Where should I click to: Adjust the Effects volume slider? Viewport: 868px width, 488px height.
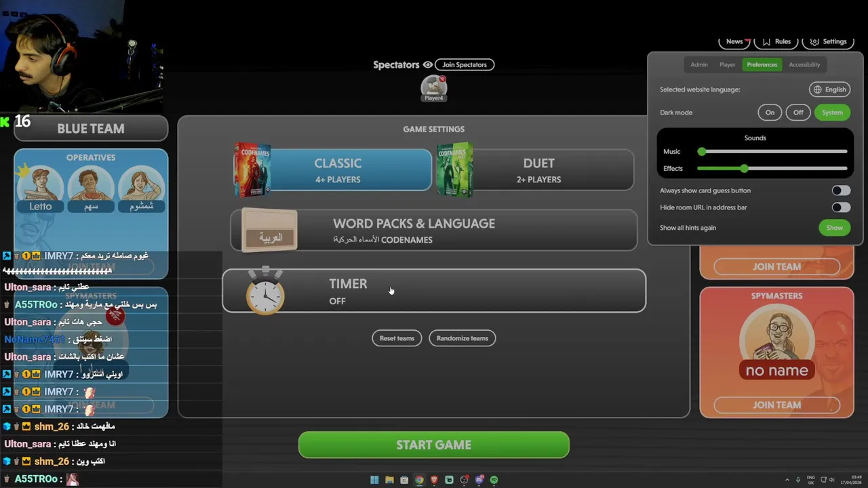click(772, 168)
